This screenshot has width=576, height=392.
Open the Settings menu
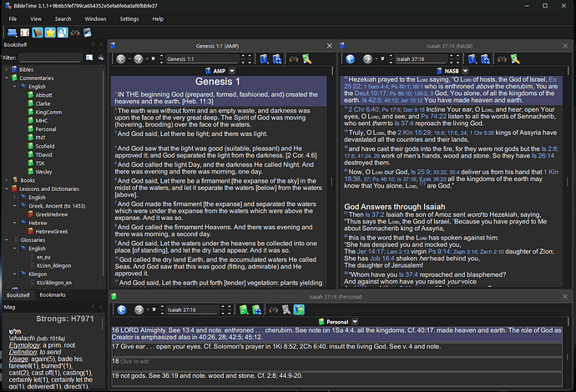(129, 18)
